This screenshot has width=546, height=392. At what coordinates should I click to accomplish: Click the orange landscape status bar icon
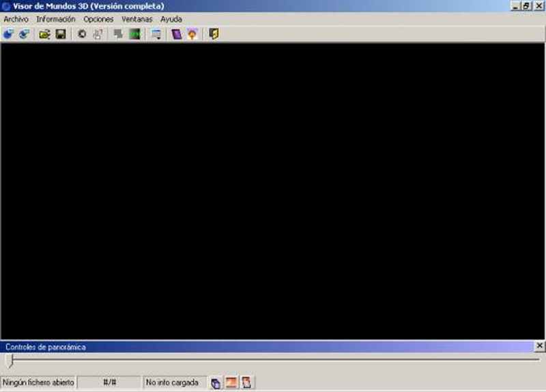231,382
